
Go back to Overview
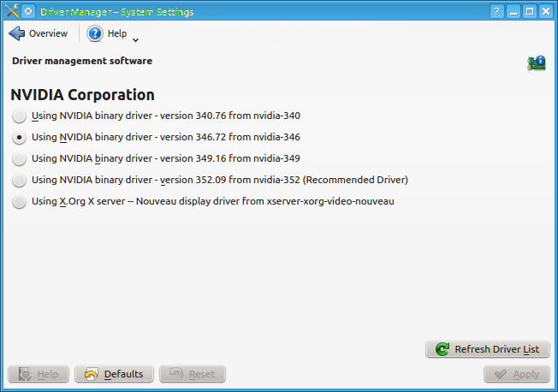(38, 33)
